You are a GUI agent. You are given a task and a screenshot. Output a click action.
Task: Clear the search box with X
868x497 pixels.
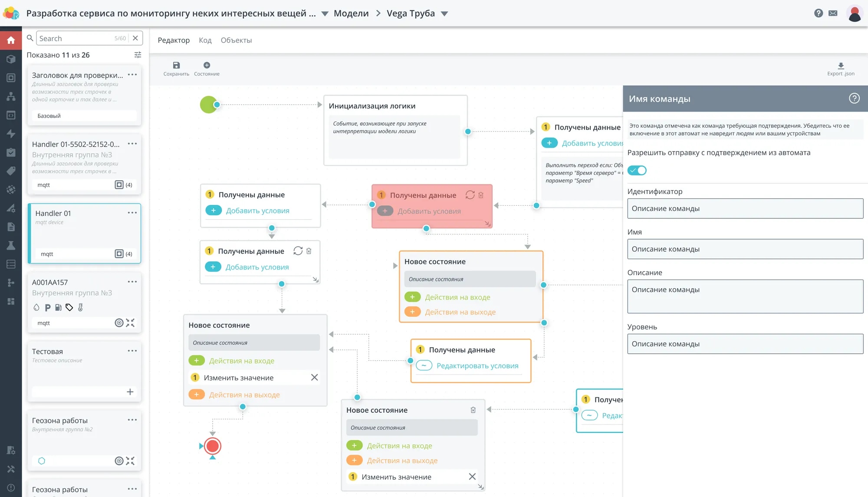[135, 38]
